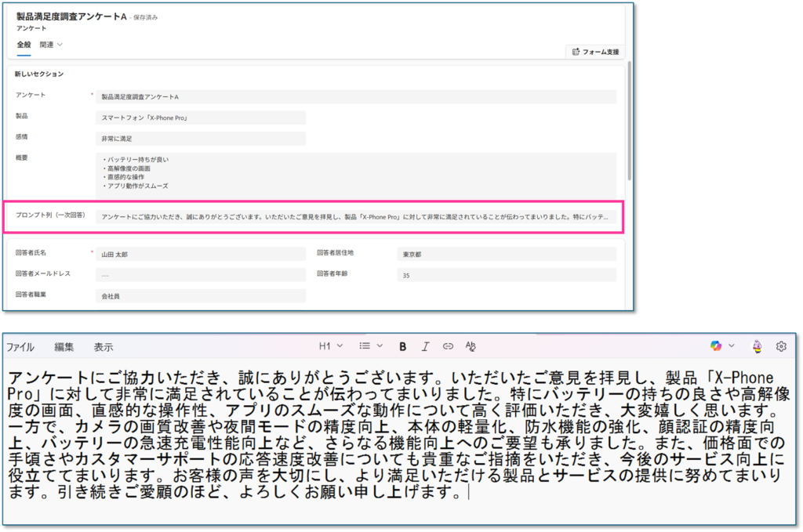Open Notepad settings gear
Viewport: 803px width, 532px height.
[x=781, y=346]
